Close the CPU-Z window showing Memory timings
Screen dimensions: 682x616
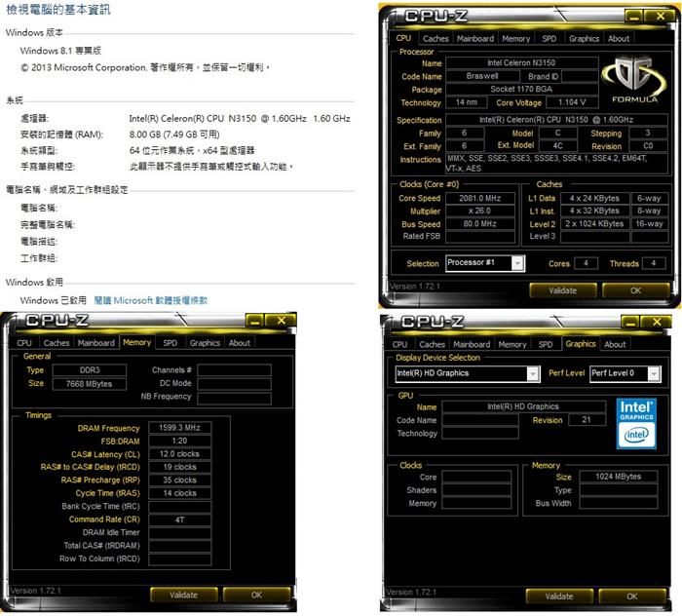(282, 320)
